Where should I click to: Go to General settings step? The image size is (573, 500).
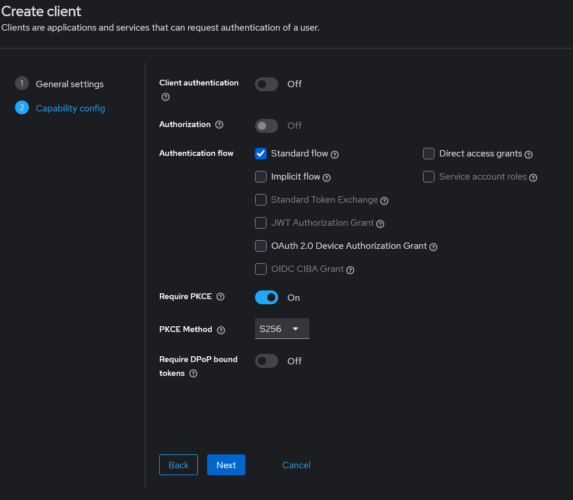(69, 84)
